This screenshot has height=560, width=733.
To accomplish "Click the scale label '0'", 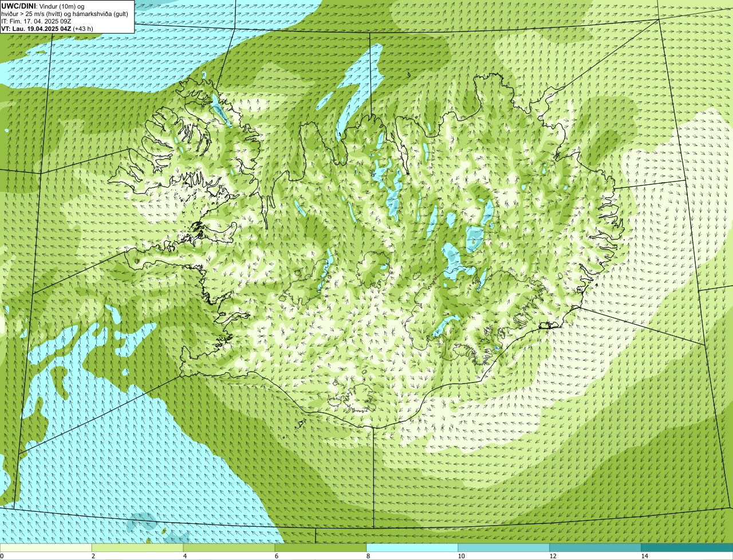I will [2, 556].
